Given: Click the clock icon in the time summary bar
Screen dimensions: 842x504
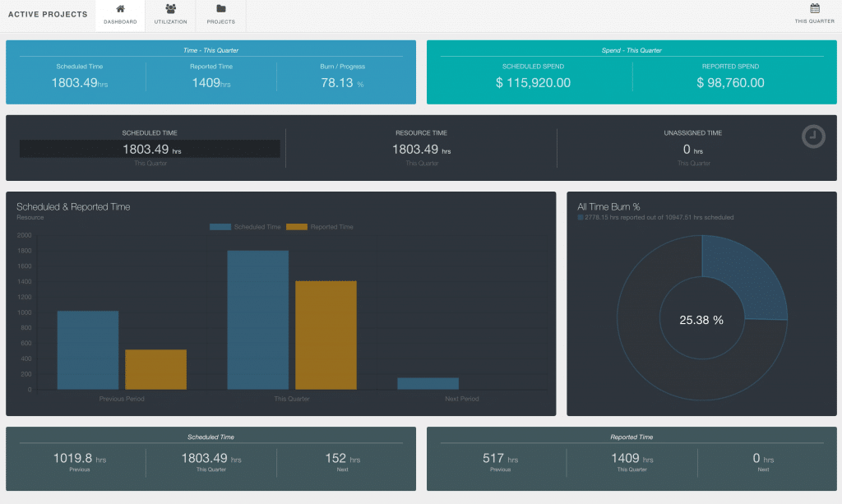Looking at the screenshot, I should [812, 136].
